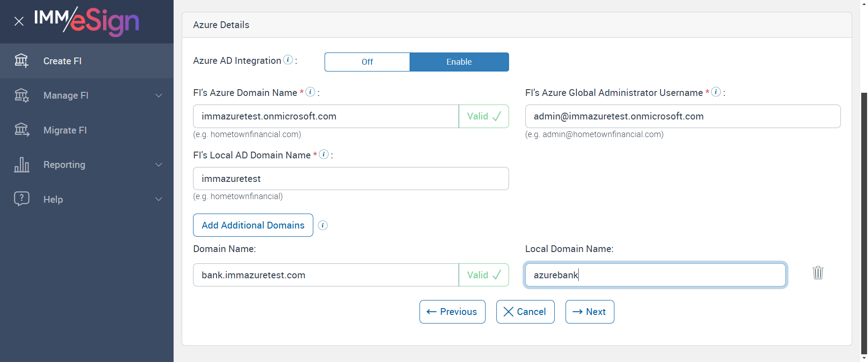Image resolution: width=868 pixels, height=362 pixels.
Task: Click the Add Additional Domains button
Action: pyautogui.click(x=253, y=225)
